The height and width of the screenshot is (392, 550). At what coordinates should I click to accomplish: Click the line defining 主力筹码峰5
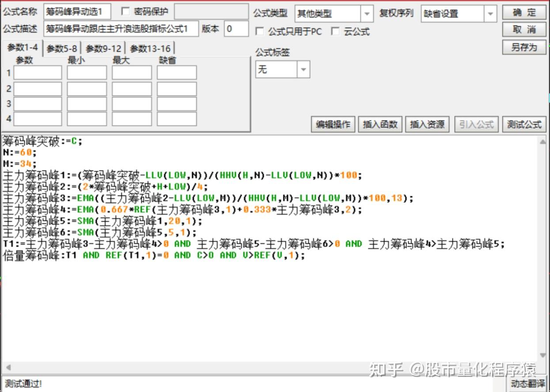tap(102, 221)
